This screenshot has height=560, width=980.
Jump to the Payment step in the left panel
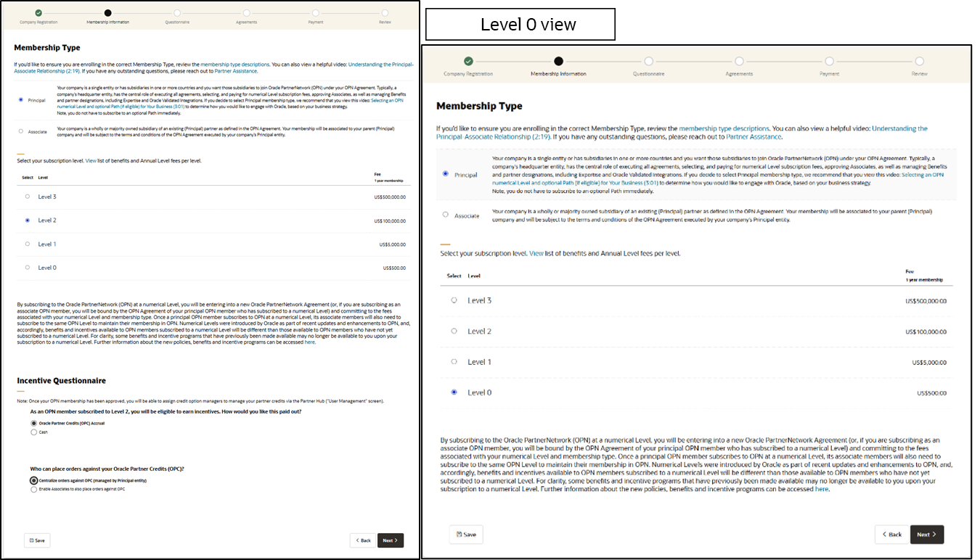[x=316, y=12]
